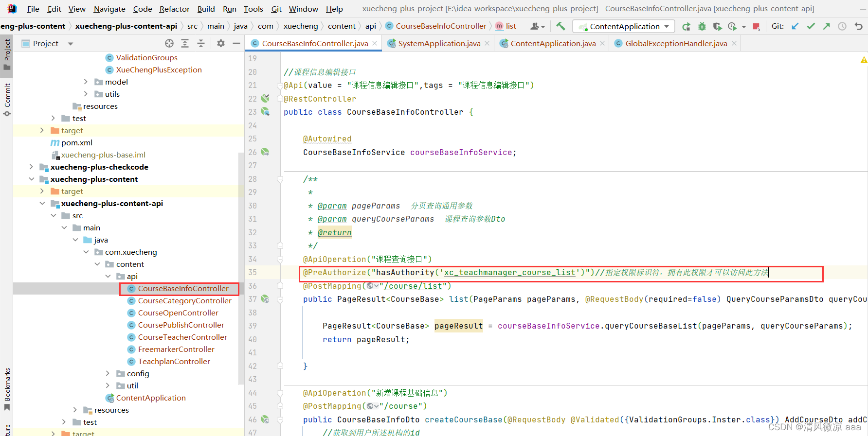Fold the Javadoc comment at line 28

tap(280, 179)
